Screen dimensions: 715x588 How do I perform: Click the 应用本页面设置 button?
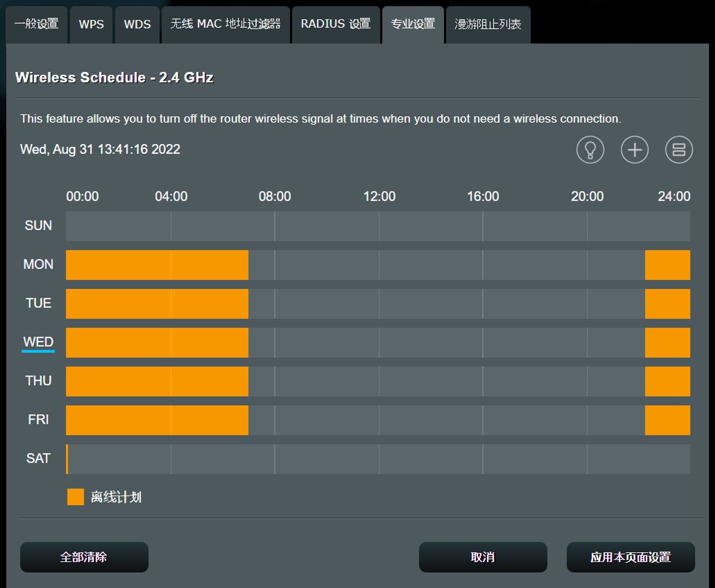click(630, 557)
